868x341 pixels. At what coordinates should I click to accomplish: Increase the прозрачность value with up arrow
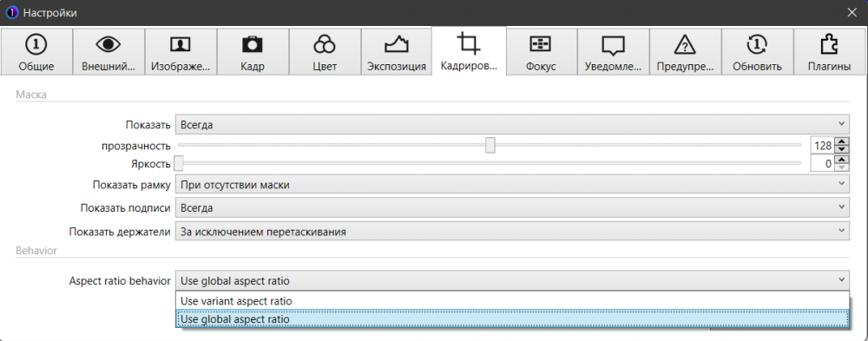842,141
